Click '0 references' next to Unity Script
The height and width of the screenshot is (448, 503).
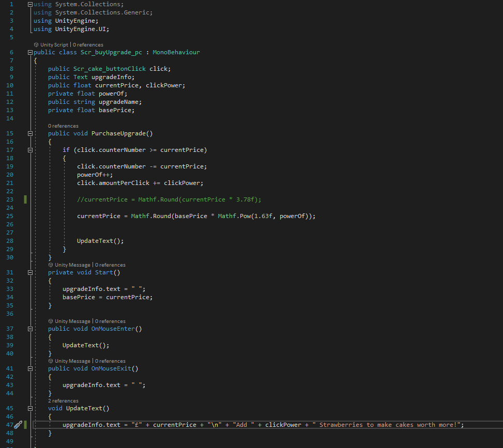tap(88, 45)
